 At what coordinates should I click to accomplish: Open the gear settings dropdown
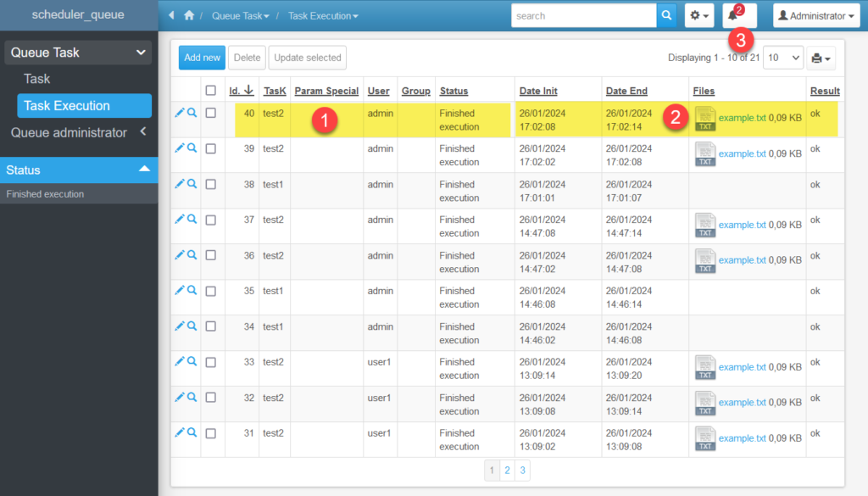(x=698, y=15)
